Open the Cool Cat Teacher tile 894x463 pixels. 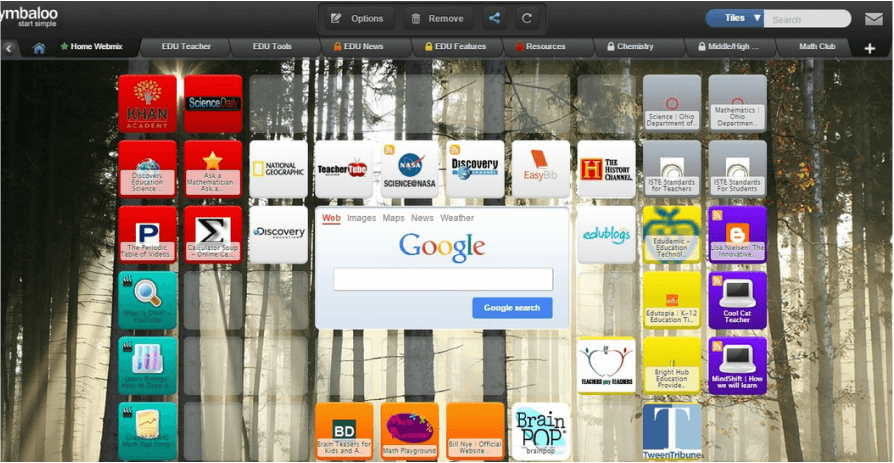coord(737,300)
